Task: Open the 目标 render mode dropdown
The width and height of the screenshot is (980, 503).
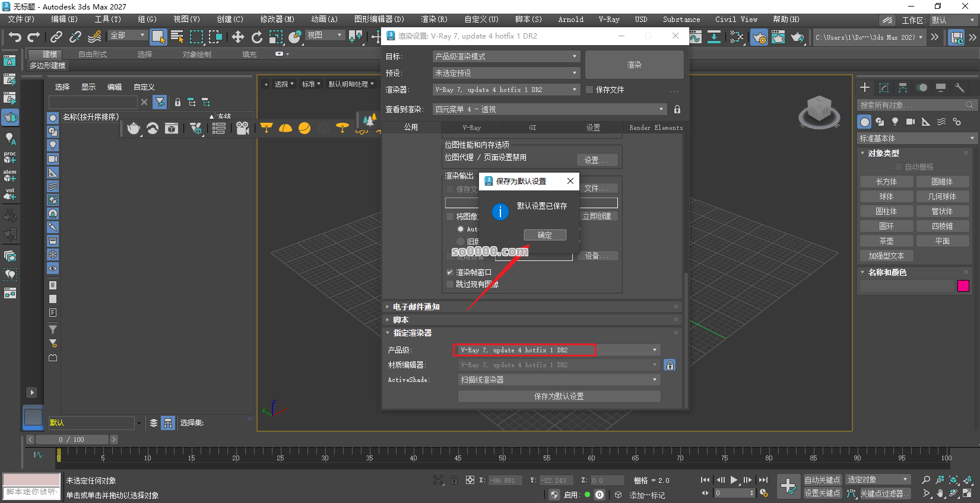Action: pyautogui.click(x=506, y=56)
